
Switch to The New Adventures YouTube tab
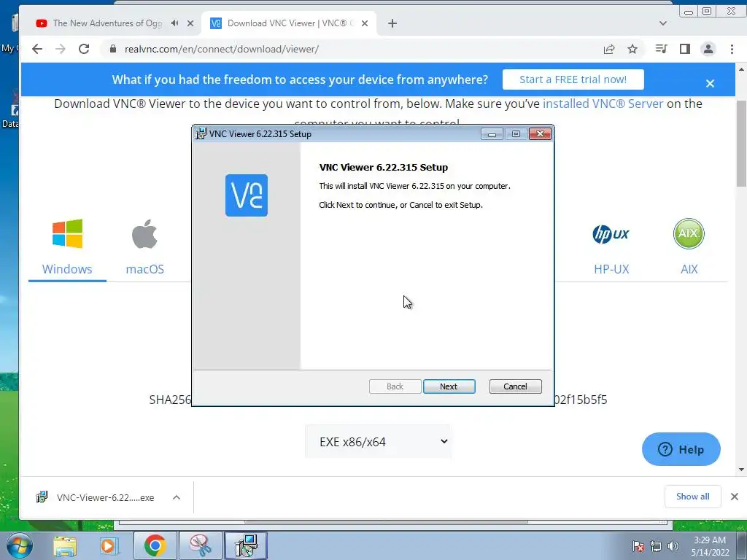pos(107,23)
